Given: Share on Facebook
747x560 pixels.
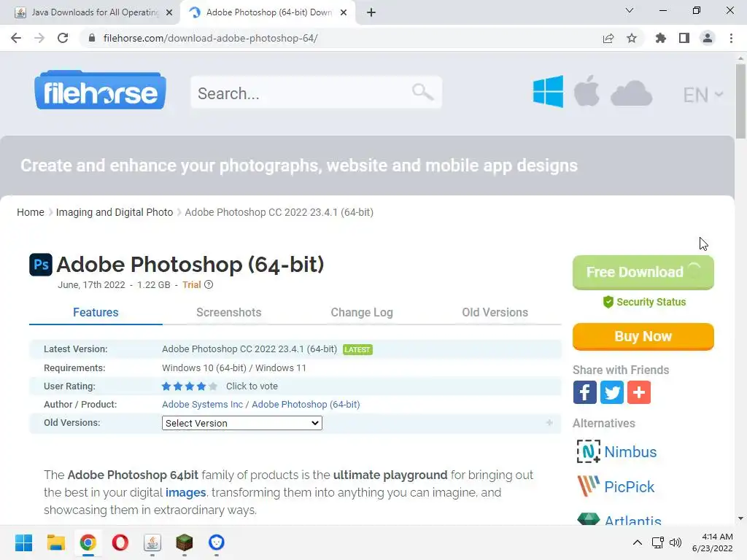Looking at the screenshot, I should (585, 392).
